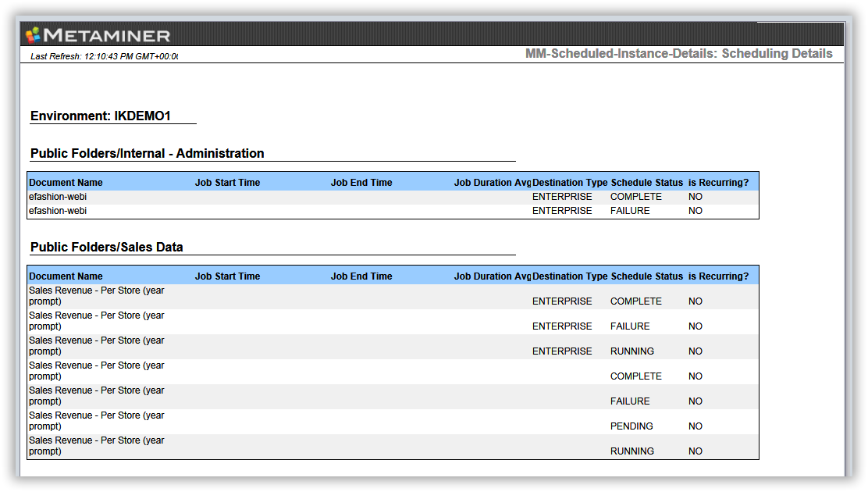Click Document Name header in Administration table
Screen dimensions: 868x492
pyautogui.click(x=66, y=182)
